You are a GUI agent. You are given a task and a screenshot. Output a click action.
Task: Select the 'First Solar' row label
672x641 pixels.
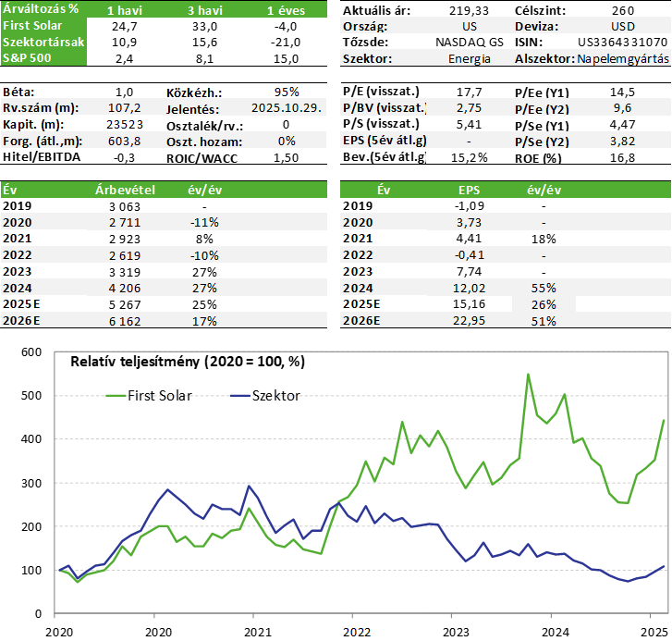[32, 26]
